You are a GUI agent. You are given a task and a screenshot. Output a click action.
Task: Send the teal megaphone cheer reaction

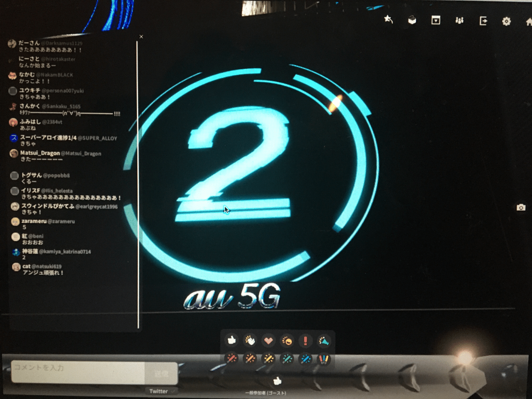pyautogui.click(x=324, y=341)
